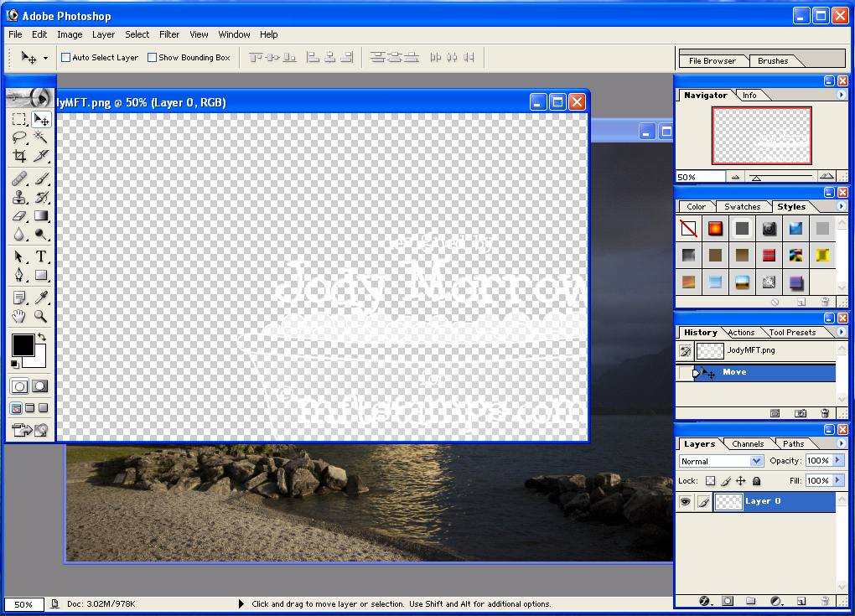Open Move tool preset picker arrow
This screenshot has width=855, height=616.
coord(46,58)
